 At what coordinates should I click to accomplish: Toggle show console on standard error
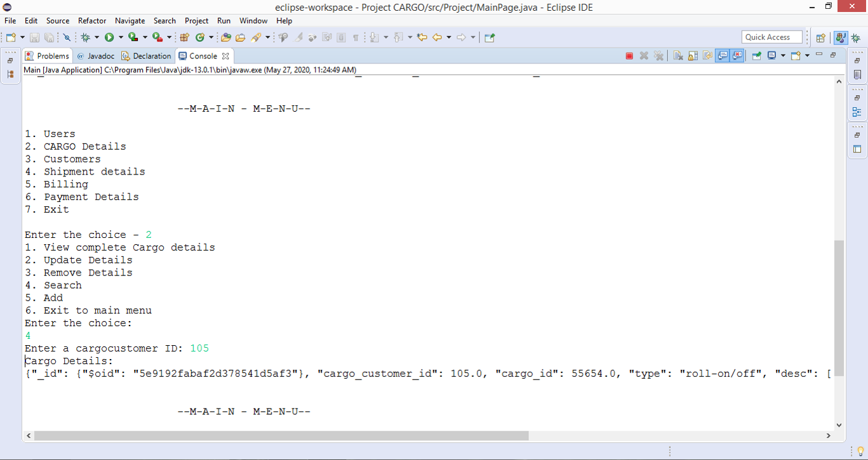(x=737, y=56)
